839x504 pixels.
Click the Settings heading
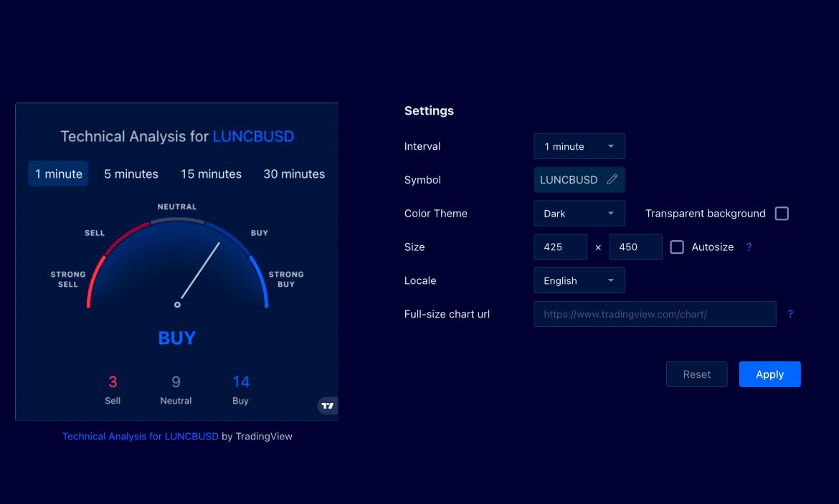click(429, 110)
